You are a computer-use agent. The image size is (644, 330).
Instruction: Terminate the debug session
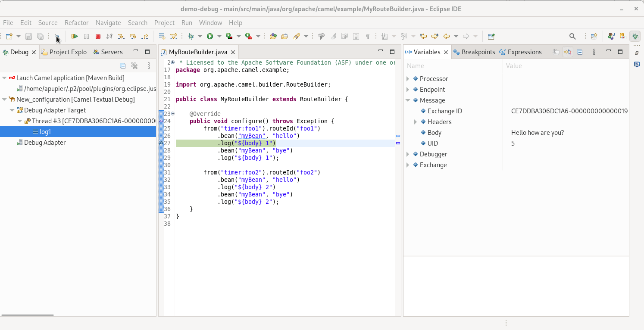97,36
